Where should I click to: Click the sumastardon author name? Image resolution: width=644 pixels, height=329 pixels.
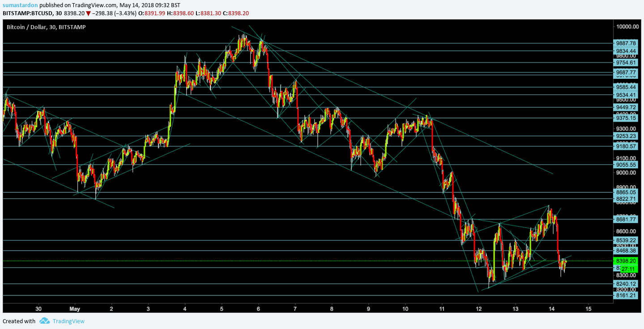pos(20,5)
